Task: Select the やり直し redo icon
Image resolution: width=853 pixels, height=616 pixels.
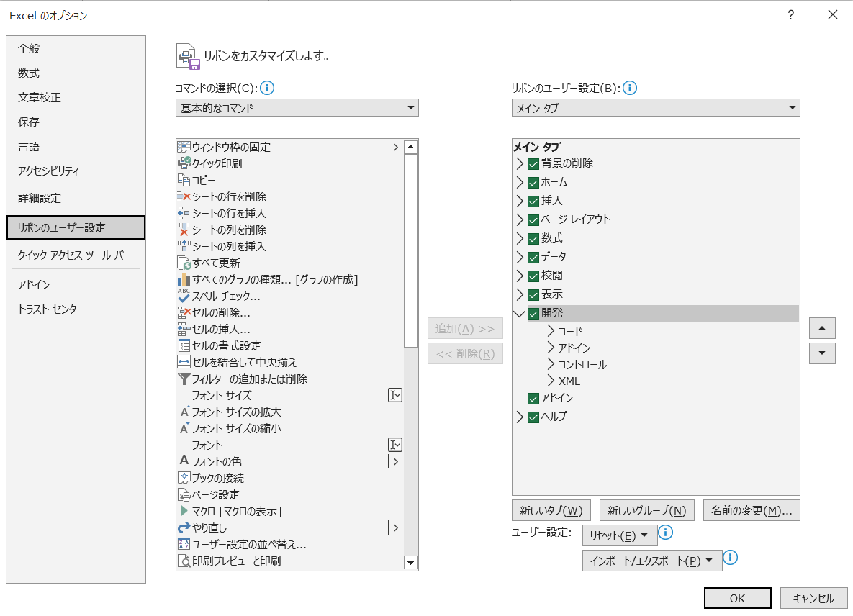Action: (x=184, y=527)
